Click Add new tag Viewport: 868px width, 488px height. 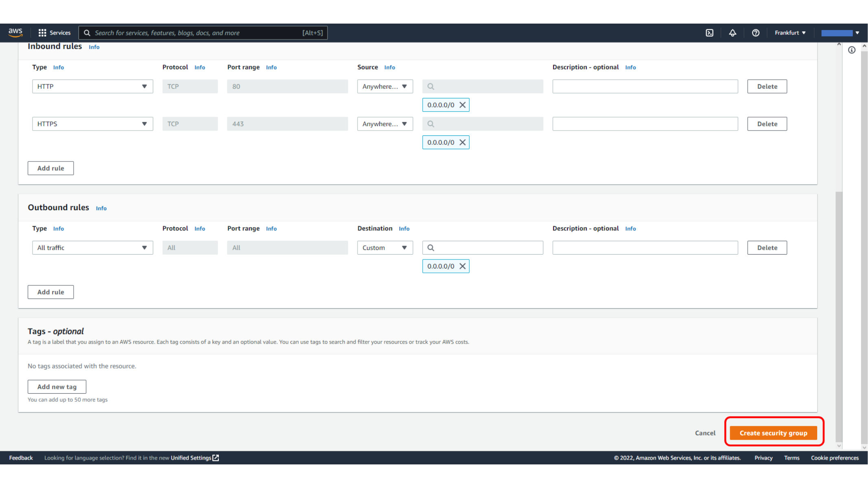coord(57,387)
